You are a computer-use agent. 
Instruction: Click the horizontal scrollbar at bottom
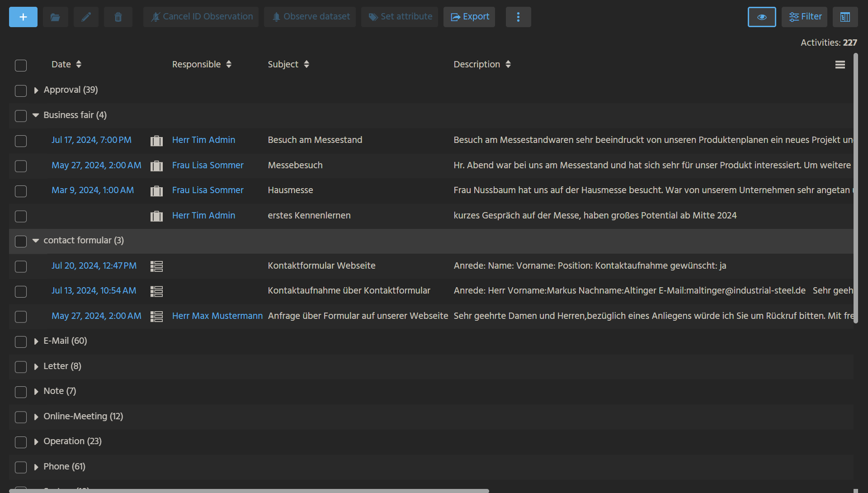249,490
